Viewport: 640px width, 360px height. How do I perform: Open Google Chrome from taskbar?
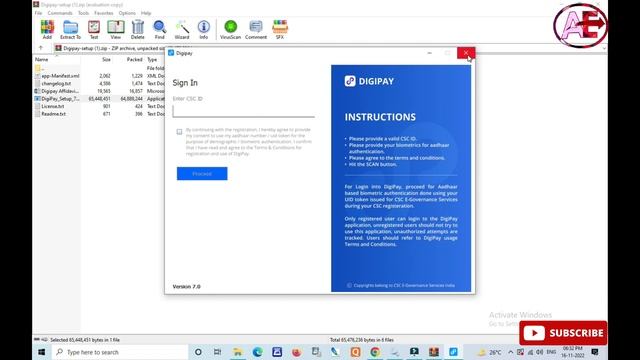[375, 352]
